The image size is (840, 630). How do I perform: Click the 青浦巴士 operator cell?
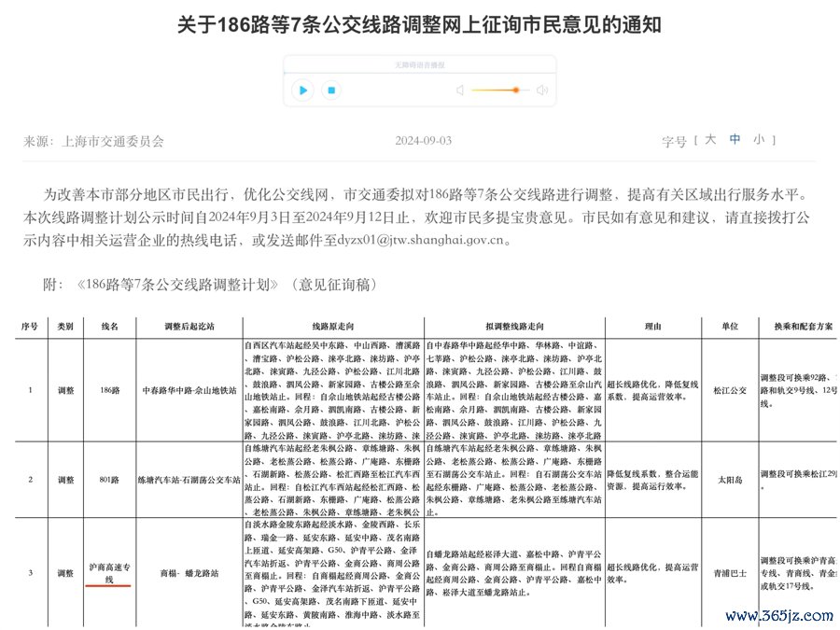pyautogui.click(x=730, y=573)
